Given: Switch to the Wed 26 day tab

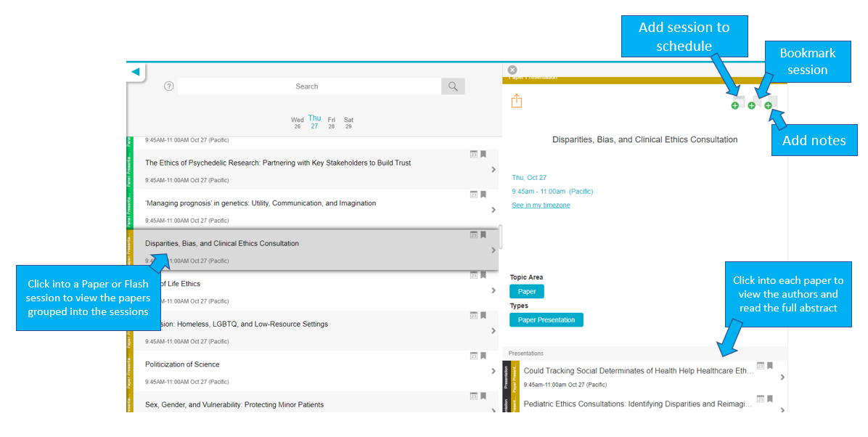Looking at the screenshot, I should tap(298, 123).
